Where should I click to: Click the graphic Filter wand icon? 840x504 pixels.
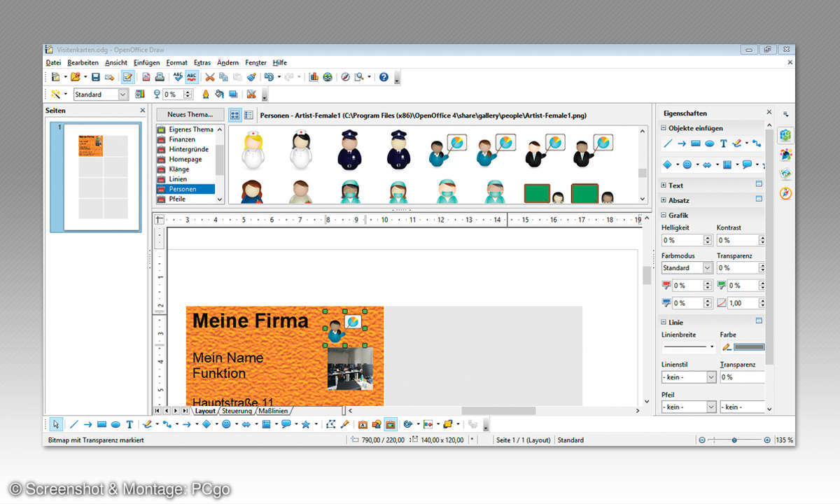pyautogui.click(x=56, y=94)
